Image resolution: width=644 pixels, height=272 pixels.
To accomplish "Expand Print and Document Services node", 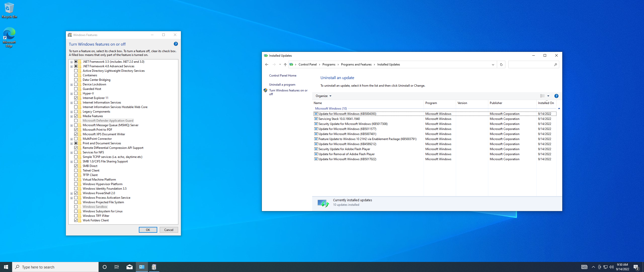I will tap(71, 144).
